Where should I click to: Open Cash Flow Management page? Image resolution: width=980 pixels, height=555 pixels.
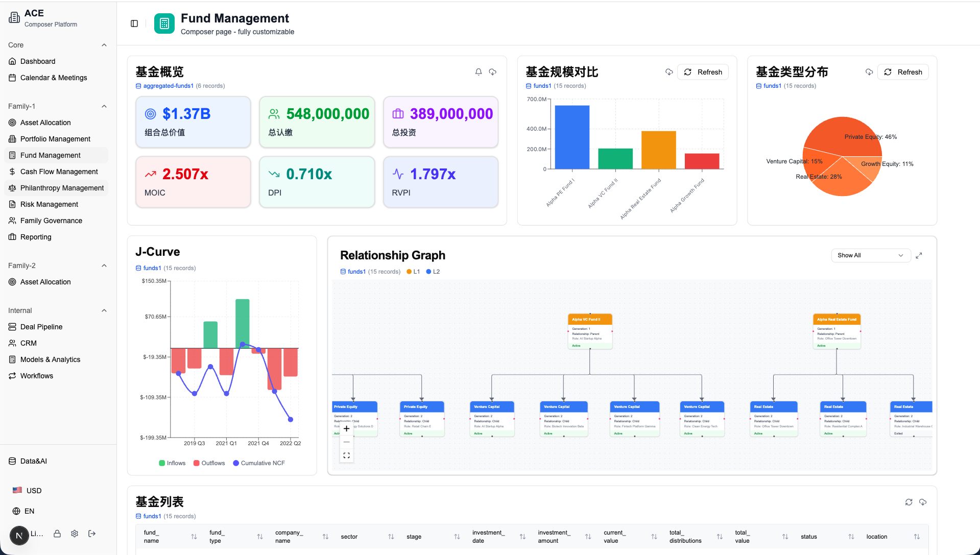tap(59, 172)
